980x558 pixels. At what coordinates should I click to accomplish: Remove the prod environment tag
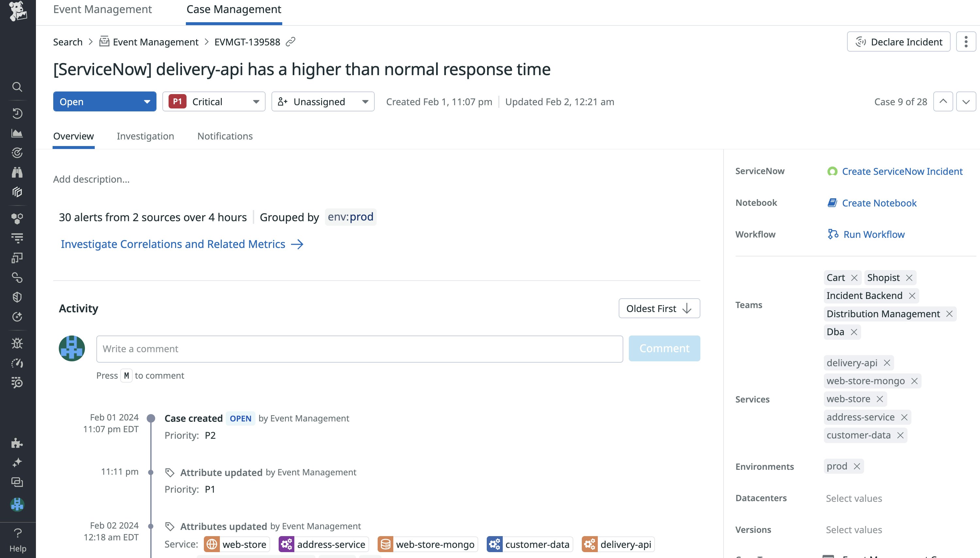point(857,467)
